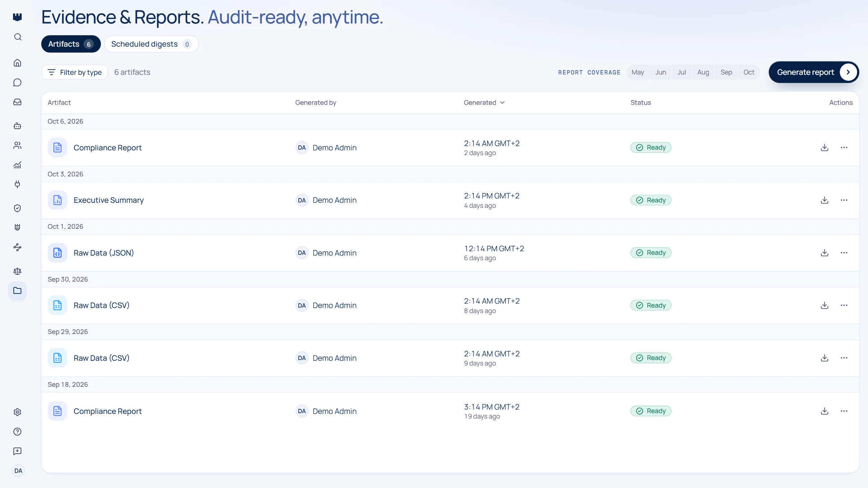Open the people/users icon in sidebar
Screen dimensions: 868x488
tap(17, 145)
